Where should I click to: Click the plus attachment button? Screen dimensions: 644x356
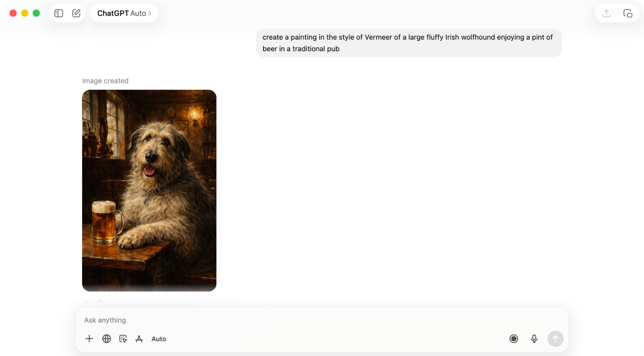pyautogui.click(x=89, y=339)
